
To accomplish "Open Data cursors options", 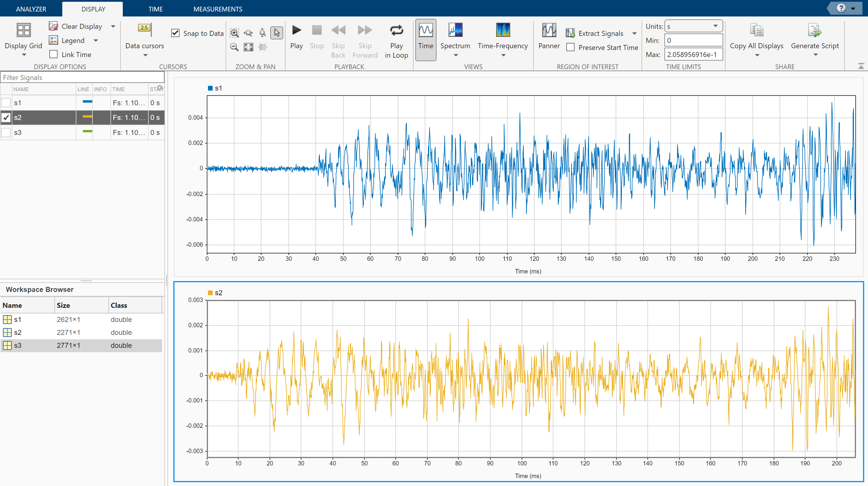I will pyautogui.click(x=144, y=55).
